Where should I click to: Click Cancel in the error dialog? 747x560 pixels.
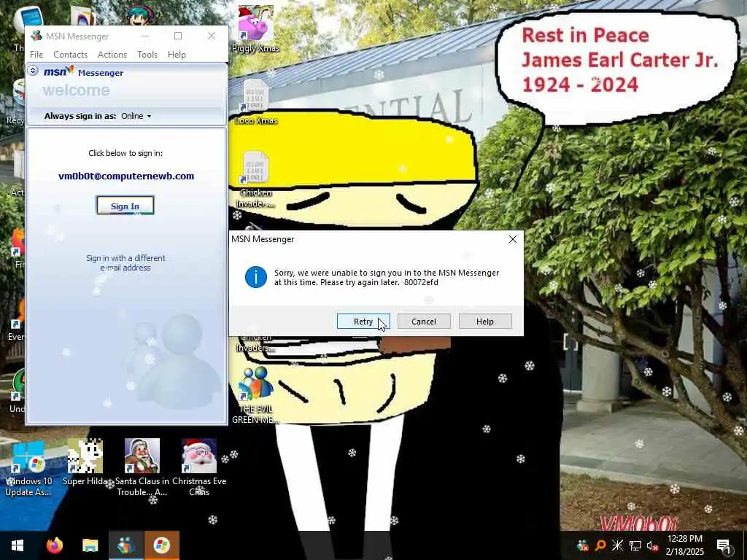(424, 322)
